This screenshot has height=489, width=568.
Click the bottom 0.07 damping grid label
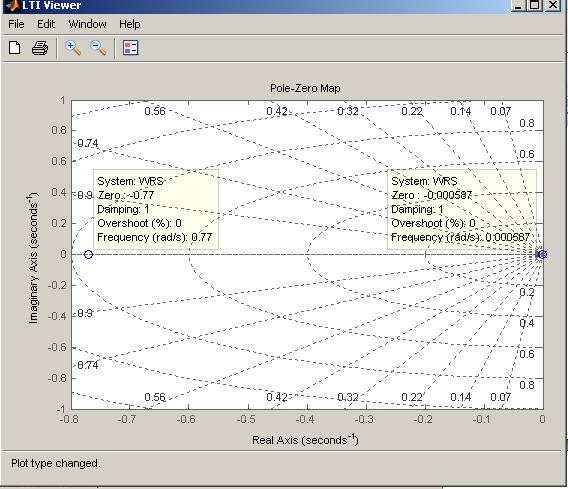(501, 397)
